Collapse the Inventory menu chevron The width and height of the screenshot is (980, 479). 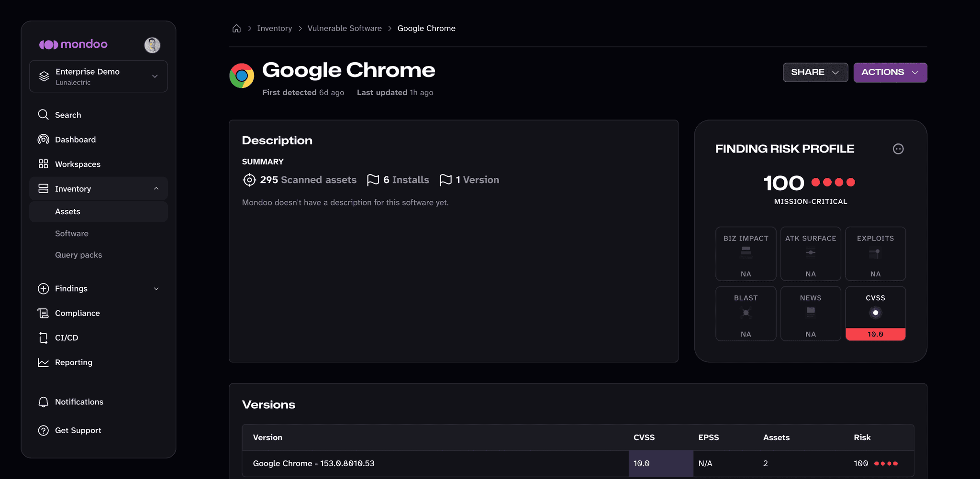(156, 188)
